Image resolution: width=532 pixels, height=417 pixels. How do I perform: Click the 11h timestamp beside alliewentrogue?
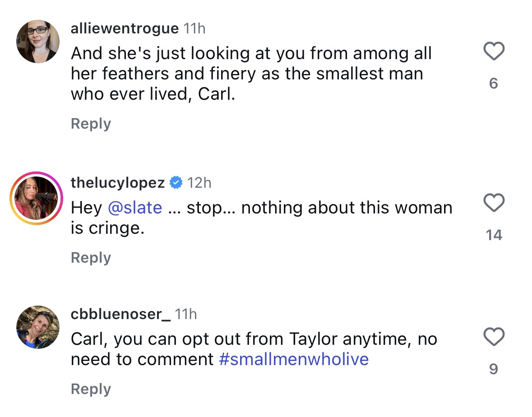coord(194,29)
